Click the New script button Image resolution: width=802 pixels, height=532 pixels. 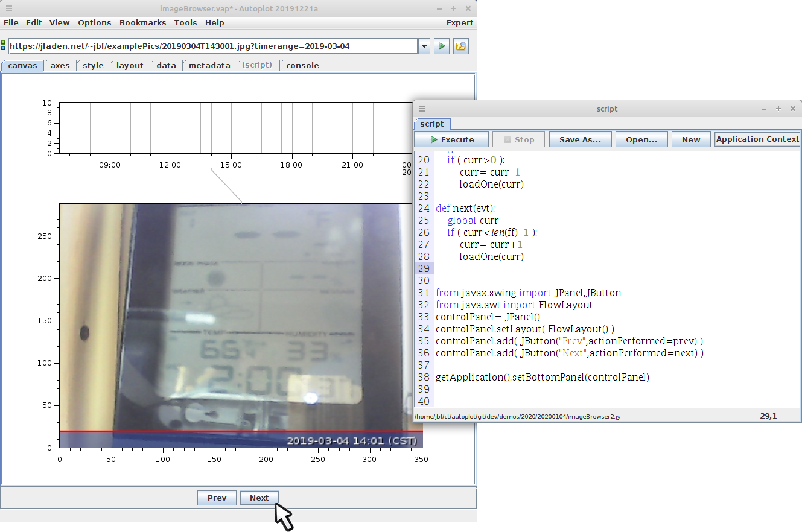[x=691, y=139]
